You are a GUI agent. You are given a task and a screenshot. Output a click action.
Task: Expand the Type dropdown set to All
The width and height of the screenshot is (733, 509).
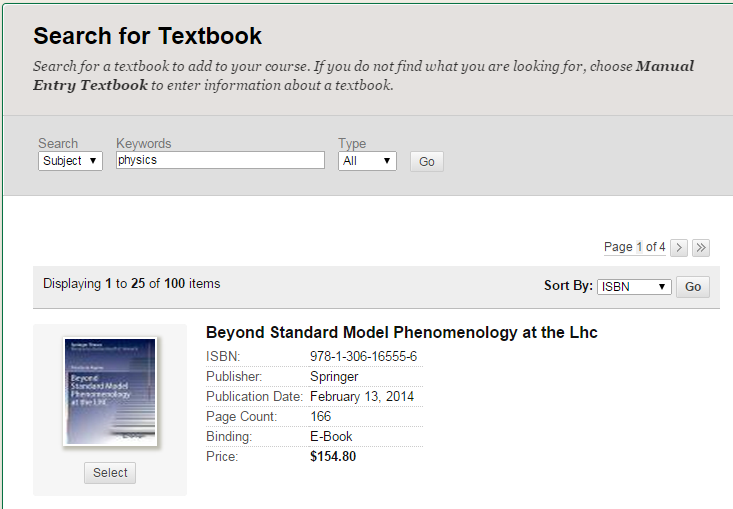[x=368, y=161]
